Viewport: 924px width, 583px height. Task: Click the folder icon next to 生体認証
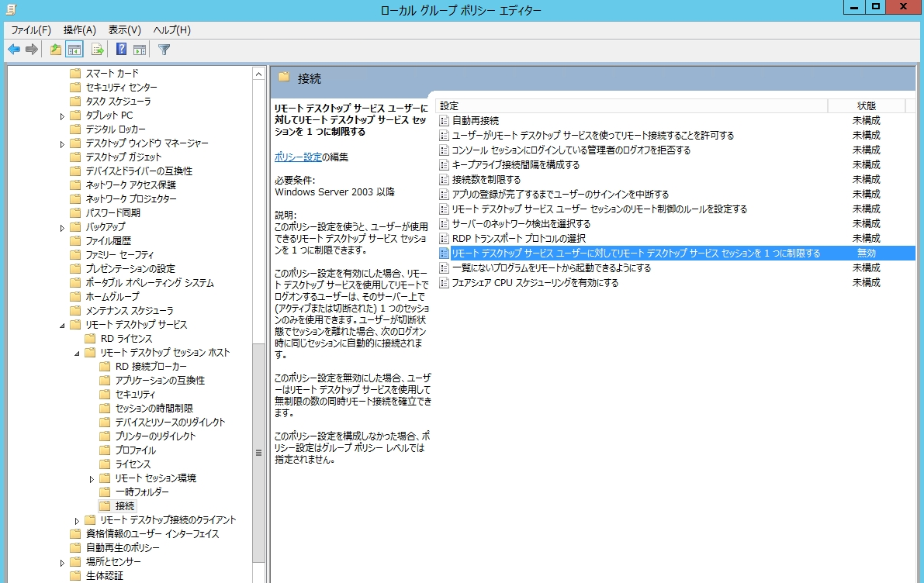[74, 576]
